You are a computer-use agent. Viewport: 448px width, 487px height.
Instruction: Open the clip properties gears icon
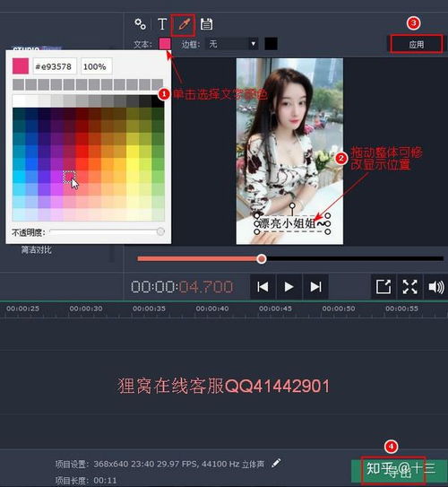(x=141, y=24)
